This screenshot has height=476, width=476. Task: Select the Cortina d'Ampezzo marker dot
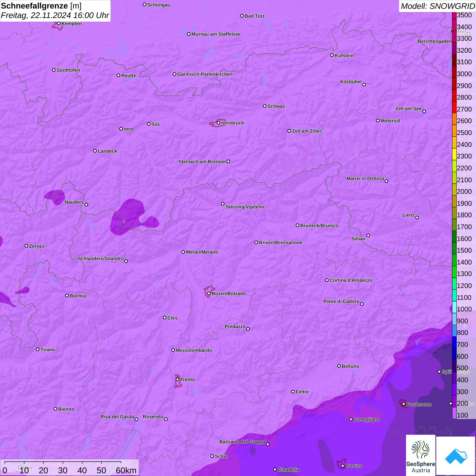tap(327, 280)
